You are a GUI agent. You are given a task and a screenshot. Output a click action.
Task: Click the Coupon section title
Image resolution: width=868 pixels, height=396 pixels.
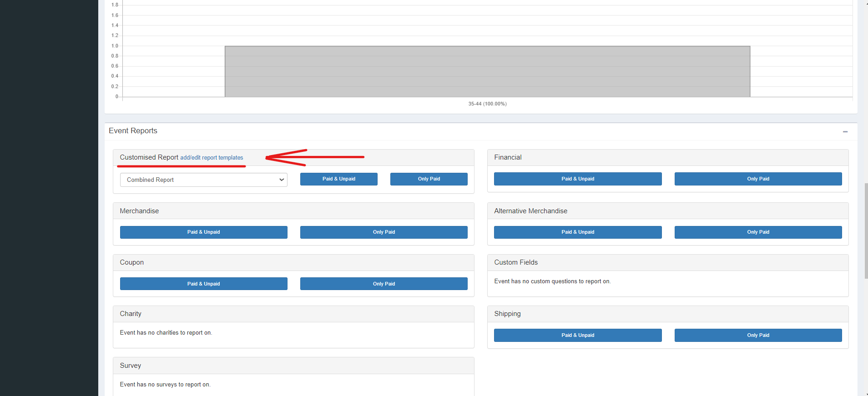click(131, 262)
